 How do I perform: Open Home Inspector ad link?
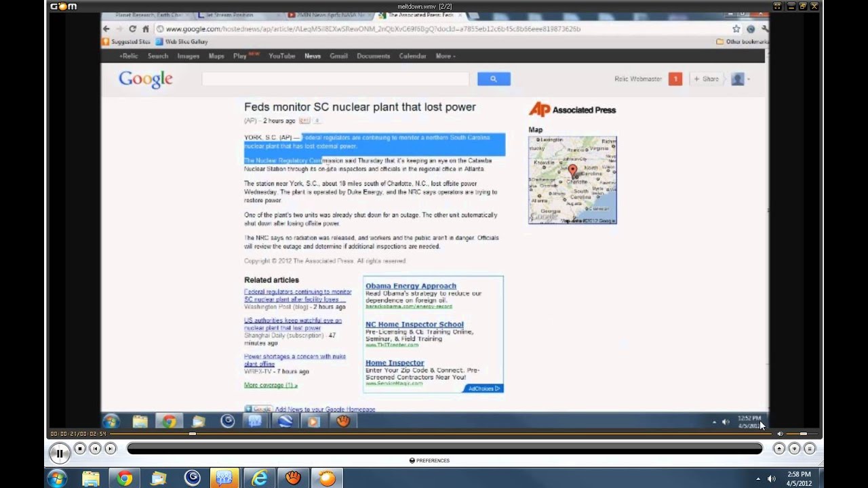click(395, 363)
